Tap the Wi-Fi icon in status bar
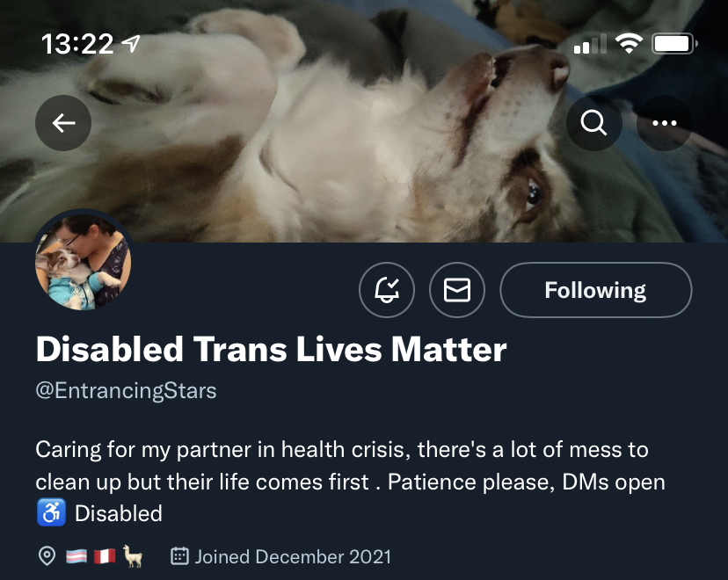This screenshot has width=728, height=580. 629,44
